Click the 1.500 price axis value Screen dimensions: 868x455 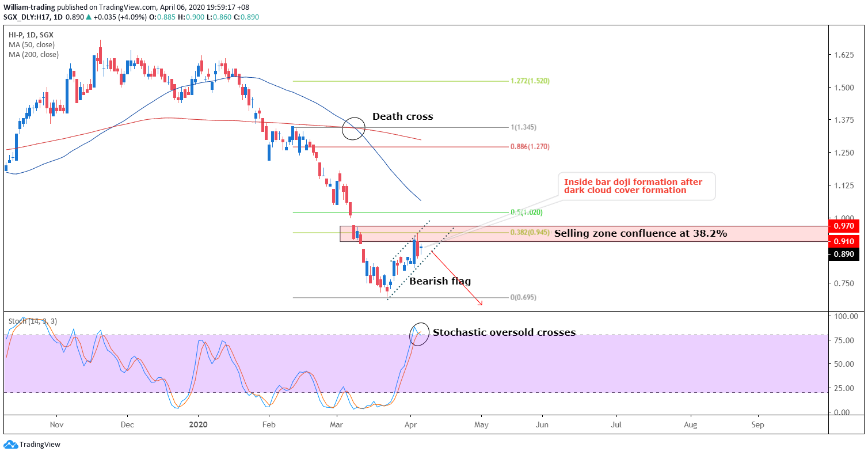pyautogui.click(x=843, y=88)
